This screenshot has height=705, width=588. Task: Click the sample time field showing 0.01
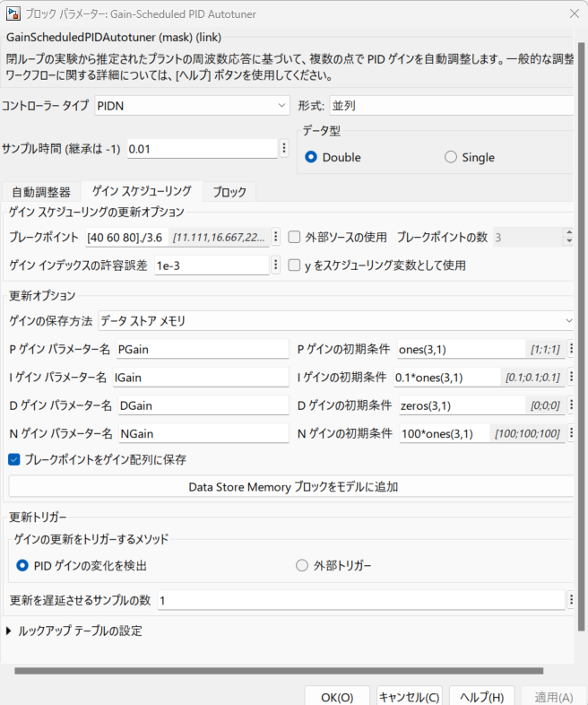(x=203, y=149)
